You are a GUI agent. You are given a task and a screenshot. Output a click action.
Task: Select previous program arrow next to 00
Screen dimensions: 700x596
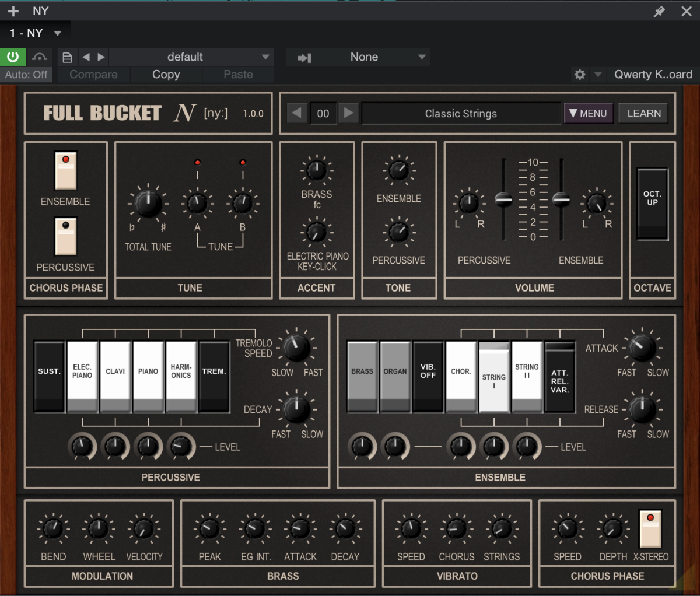tap(297, 113)
